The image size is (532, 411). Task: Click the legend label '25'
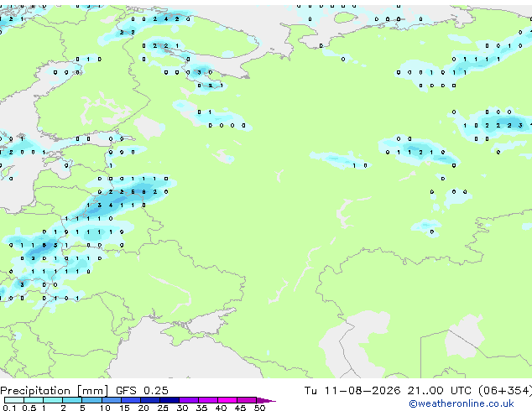click(163, 408)
